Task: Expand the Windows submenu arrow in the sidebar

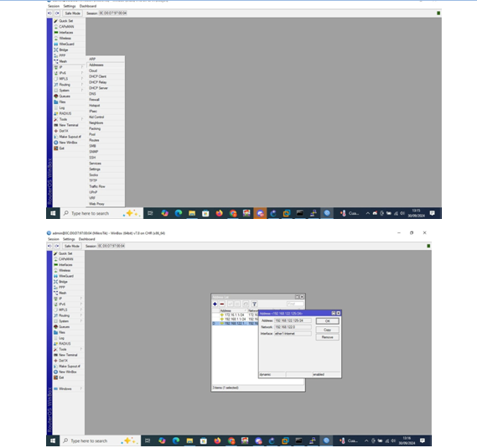Action: (81, 388)
